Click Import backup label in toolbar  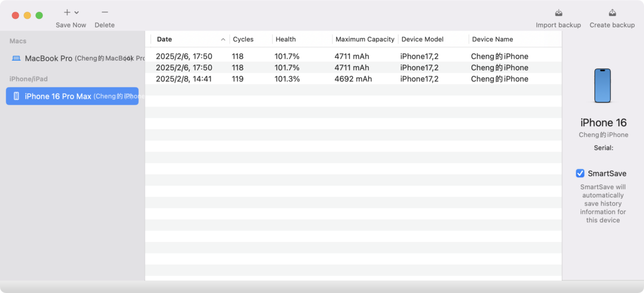click(x=558, y=25)
